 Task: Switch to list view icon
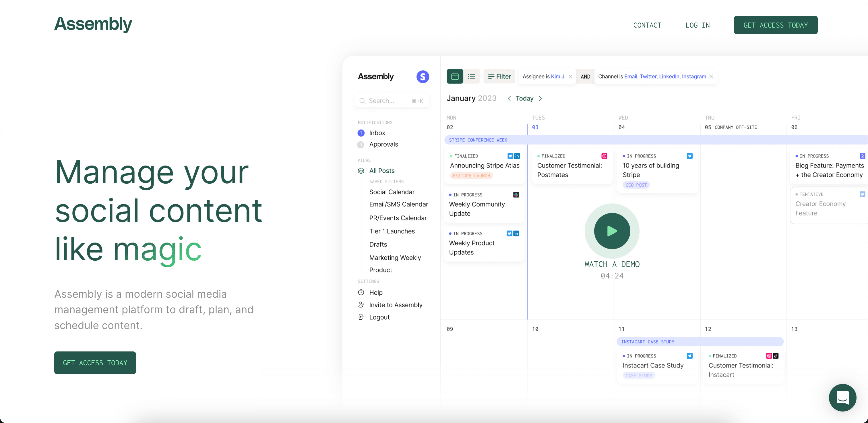tap(471, 76)
